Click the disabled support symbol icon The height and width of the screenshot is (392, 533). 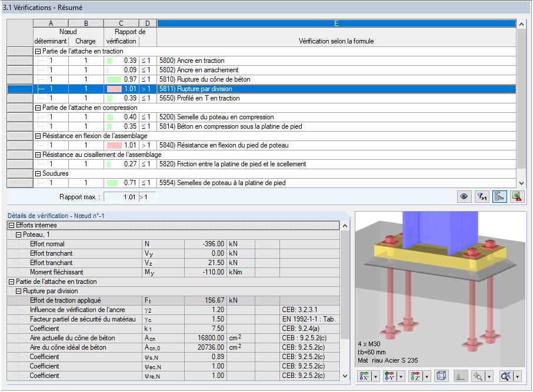[x=460, y=376]
